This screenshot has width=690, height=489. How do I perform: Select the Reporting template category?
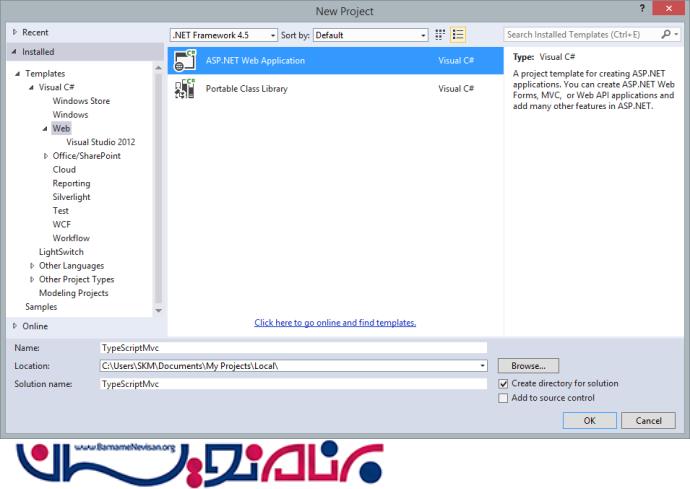[x=71, y=183]
